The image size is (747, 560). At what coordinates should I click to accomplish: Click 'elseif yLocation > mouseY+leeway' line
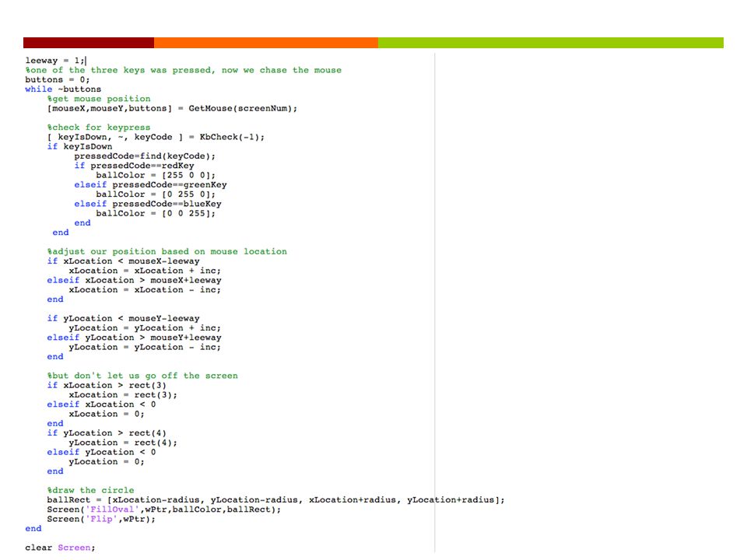[134, 337]
